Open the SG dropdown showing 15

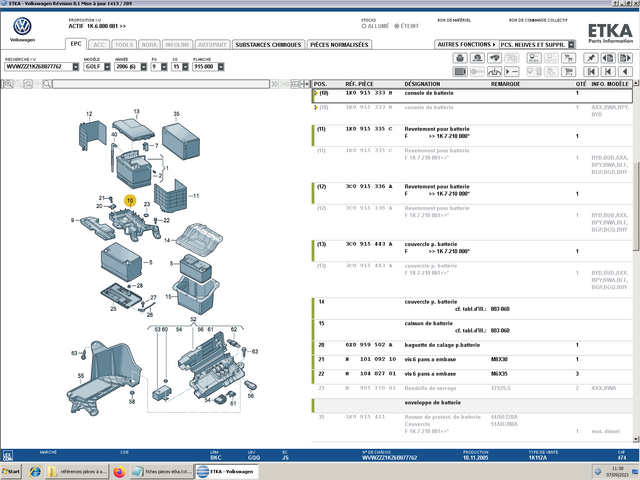pos(185,67)
